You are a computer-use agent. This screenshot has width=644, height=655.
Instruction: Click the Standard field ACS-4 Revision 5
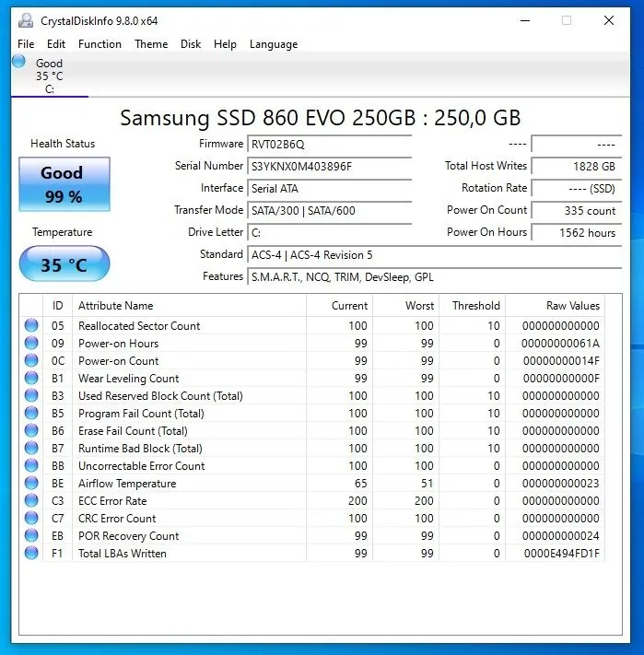tap(434, 255)
